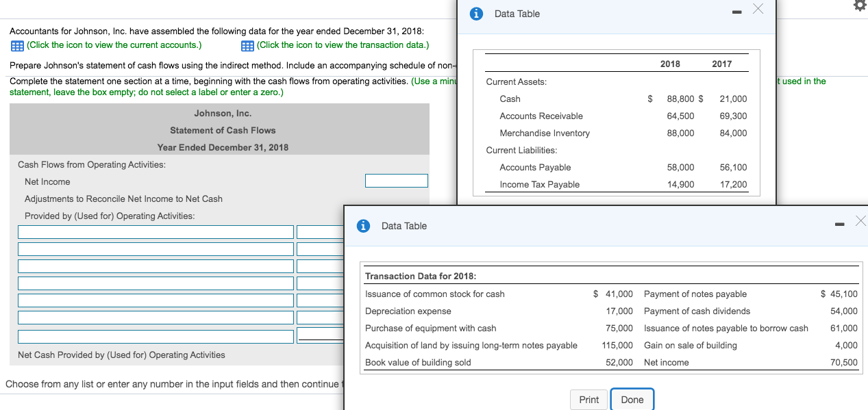The width and height of the screenshot is (868, 410).
Task: Click the Accounts Receivable row label
Action: tap(541, 116)
